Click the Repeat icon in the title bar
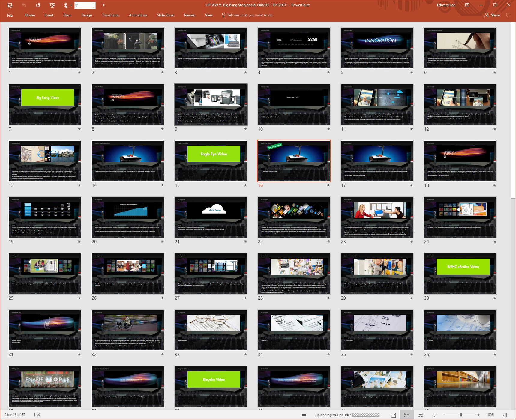Image resolution: width=516 pixels, height=420 pixels. 38,5
